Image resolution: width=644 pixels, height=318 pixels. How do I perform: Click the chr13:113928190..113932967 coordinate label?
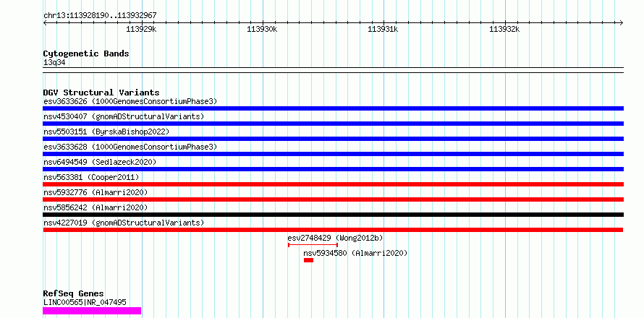[x=100, y=16]
